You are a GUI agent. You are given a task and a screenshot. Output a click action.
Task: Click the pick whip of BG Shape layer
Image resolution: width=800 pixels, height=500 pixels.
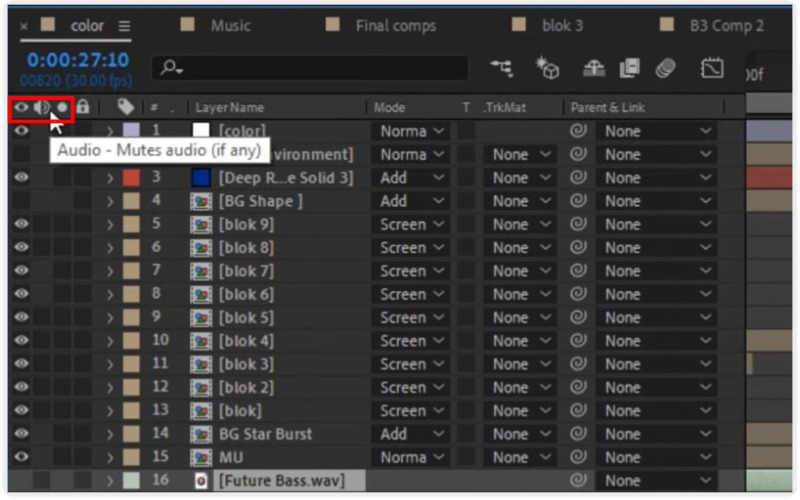pyautogui.click(x=578, y=201)
